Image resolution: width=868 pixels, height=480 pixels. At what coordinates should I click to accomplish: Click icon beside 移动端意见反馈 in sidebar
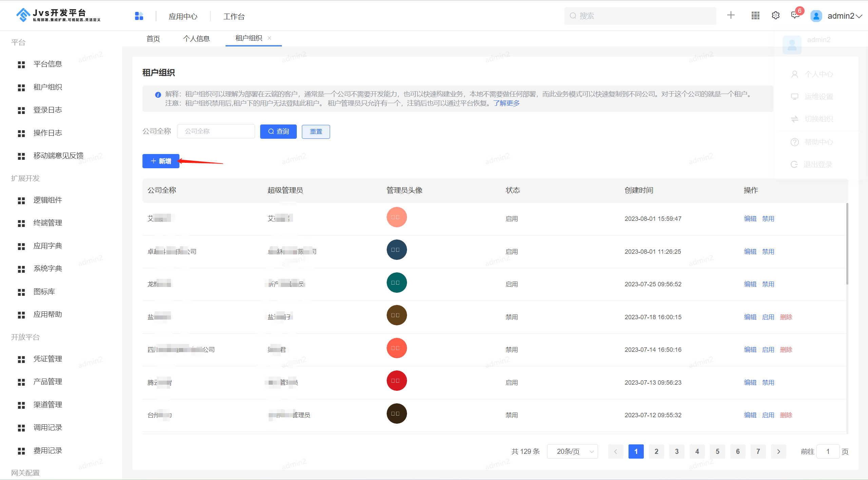(21, 156)
